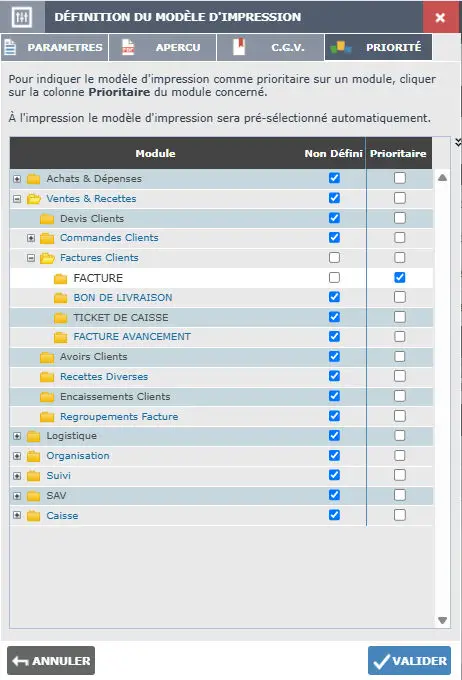Click the sliders settings icon in title bar
The height and width of the screenshot is (680, 462).
tap(22, 17)
